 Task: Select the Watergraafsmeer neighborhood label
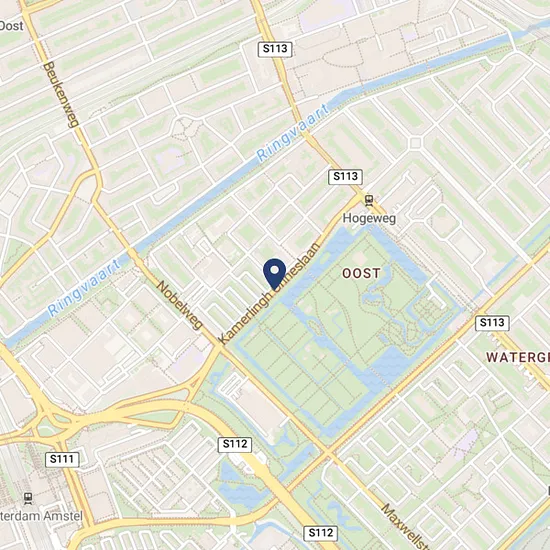click(518, 357)
